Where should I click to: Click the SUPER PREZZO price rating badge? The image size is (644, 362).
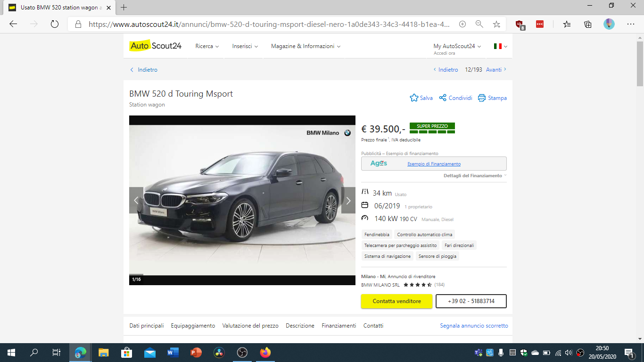432,128
